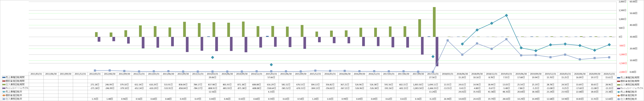The image size is (644, 101).
Task: Click the -1,666.55日 cell
Action: click(433, 88)
